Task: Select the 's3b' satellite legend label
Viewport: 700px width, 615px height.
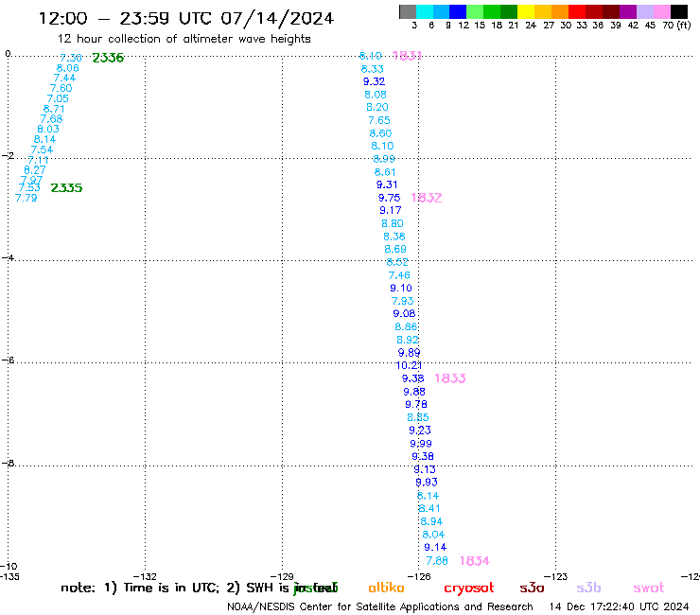Action: coord(588,588)
